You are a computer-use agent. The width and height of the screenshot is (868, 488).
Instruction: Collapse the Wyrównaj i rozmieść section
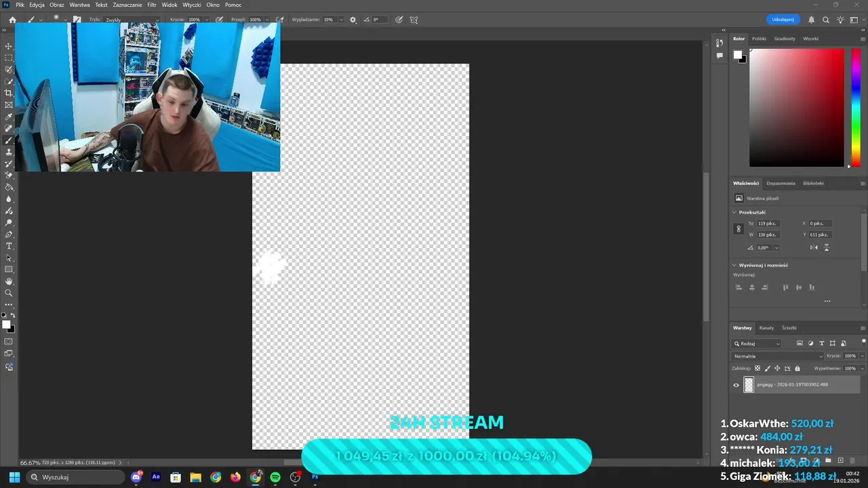pyautogui.click(x=734, y=265)
